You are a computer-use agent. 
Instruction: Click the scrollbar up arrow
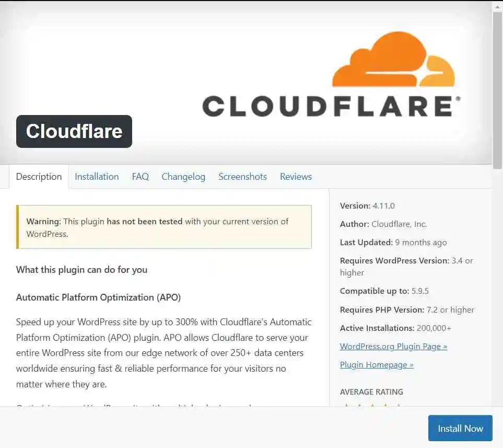498,6
